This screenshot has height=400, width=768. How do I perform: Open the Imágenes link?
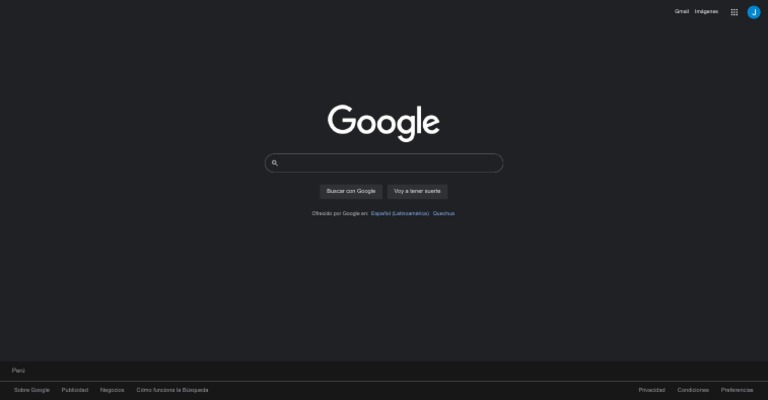click(x=706, y=11)
